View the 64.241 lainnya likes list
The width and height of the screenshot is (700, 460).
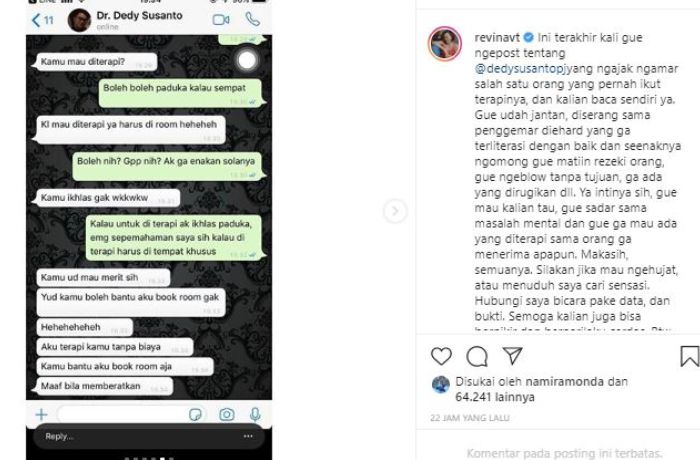tap(495, 397)
